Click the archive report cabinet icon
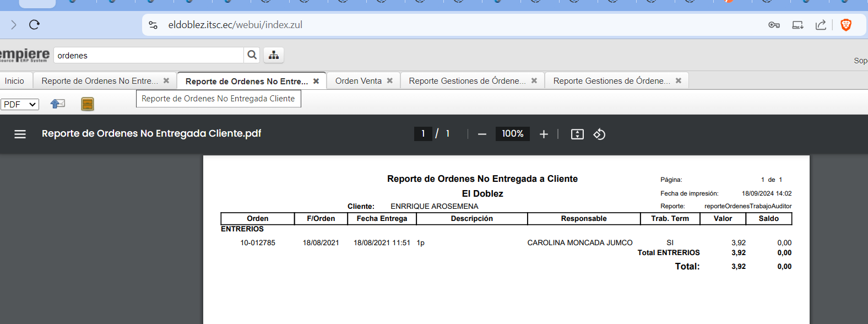Viewport: 868px width, 324px height. click(88, 104)
